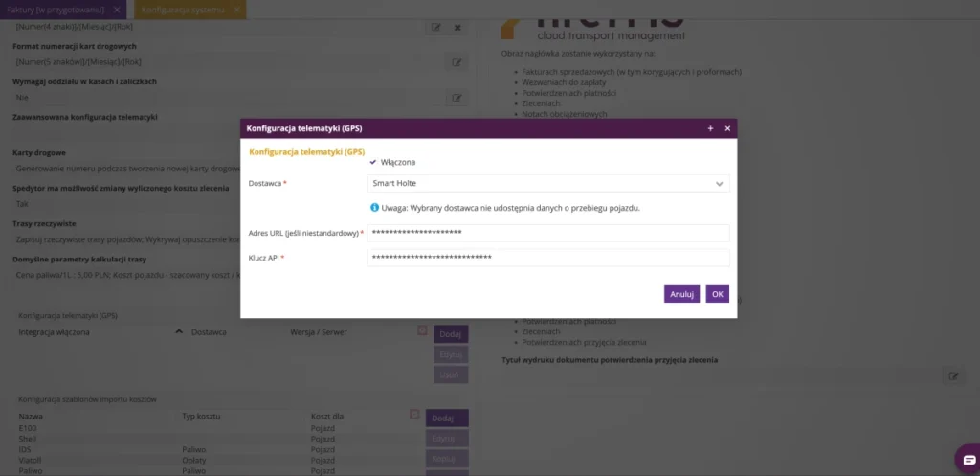Select the Viatoll template row
This screenshot has height=476, width=980.
212,460
